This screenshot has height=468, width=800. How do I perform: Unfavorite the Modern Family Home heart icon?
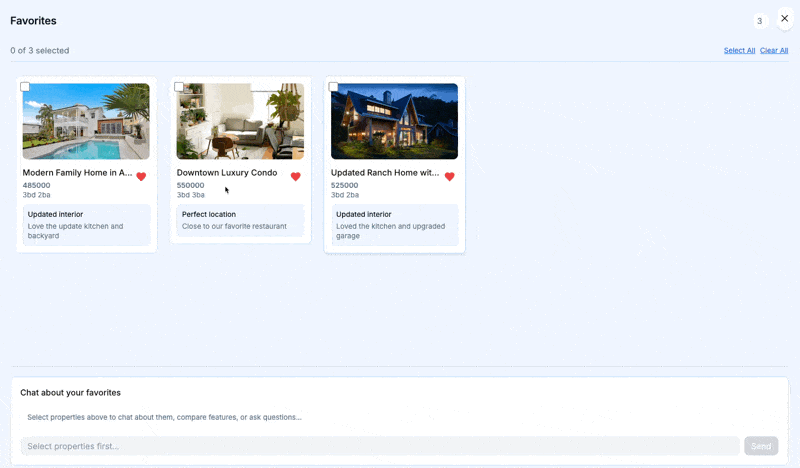pos(141,177)
